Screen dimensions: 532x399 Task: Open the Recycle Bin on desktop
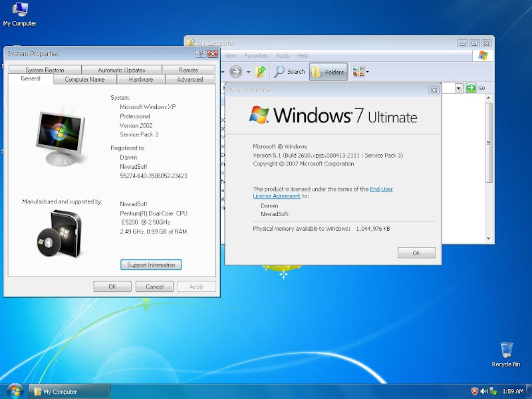(506, 352)
